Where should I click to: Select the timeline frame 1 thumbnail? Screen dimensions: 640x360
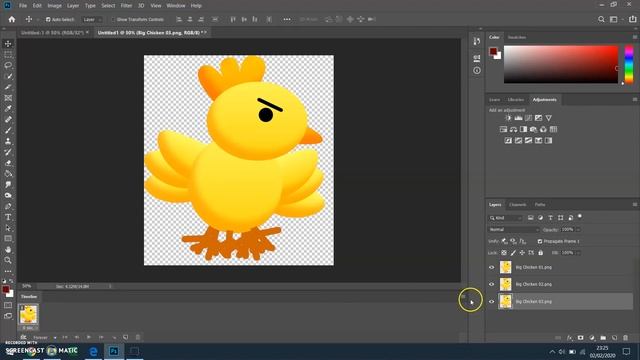pyautogui.click(x=29, y=315)
